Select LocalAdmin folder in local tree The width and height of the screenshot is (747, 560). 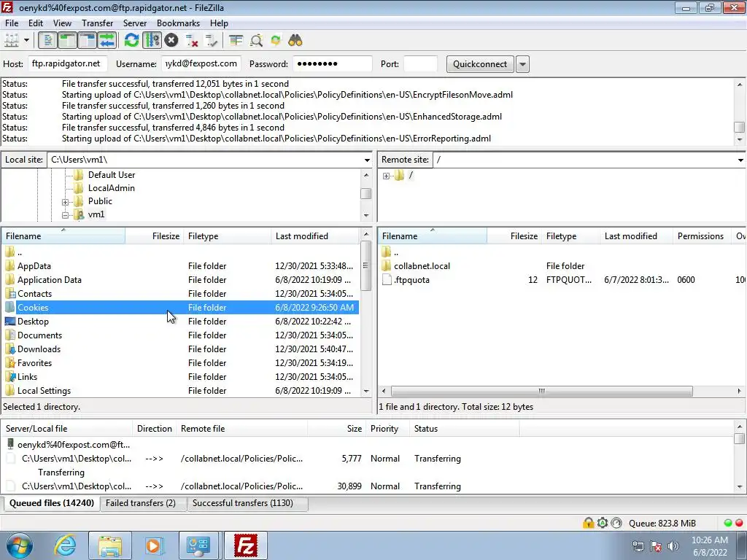(111, 188)
